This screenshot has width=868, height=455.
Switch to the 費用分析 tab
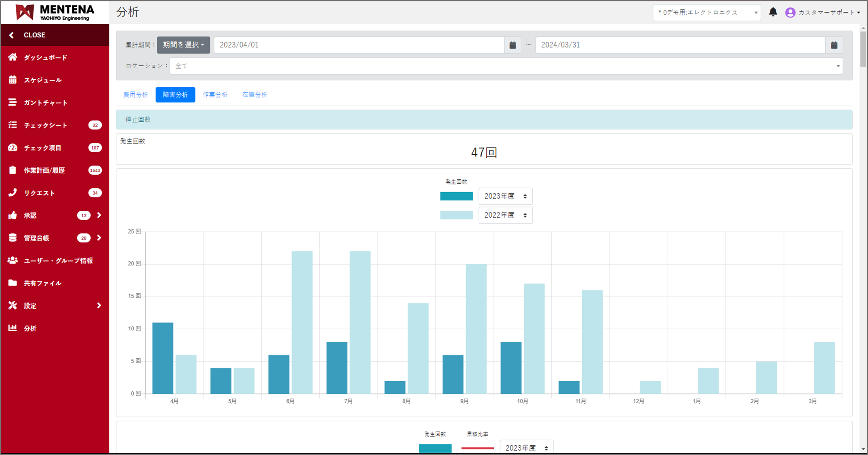(x=136, y=95)
